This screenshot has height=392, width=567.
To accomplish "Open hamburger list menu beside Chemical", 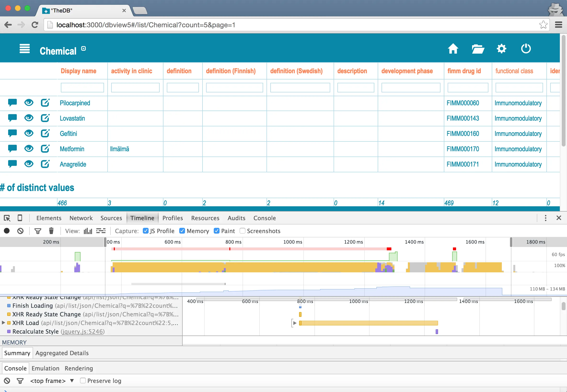I will tap(25, 49).
